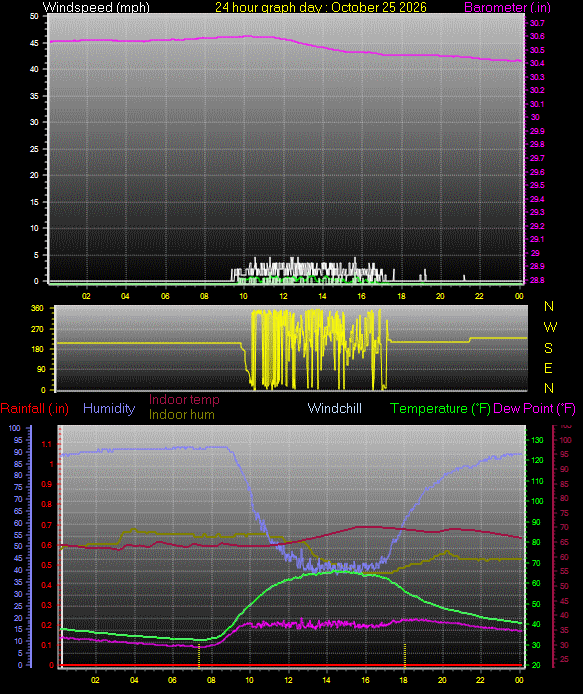
Task: Click the 'S' compass label
Action: click(548, 348)
